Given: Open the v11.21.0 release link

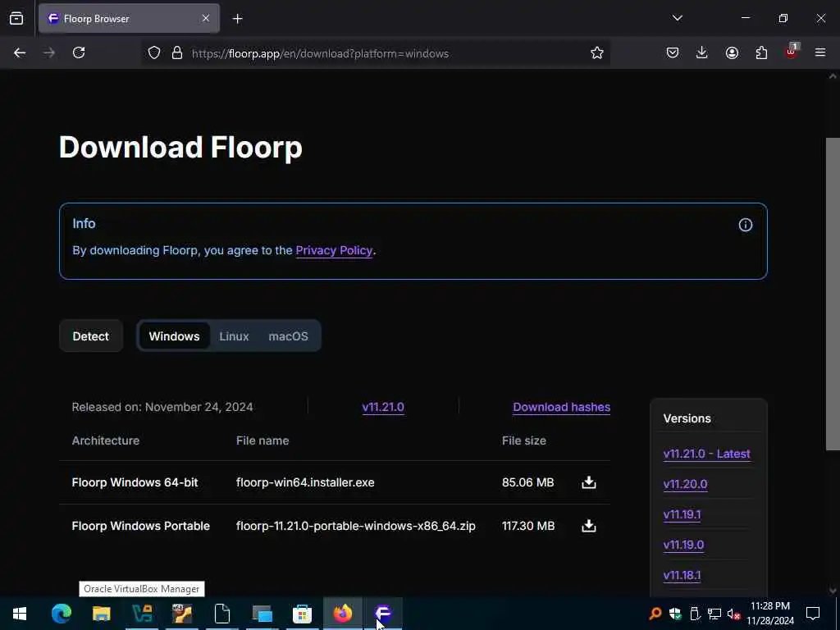Looking at the screenshot, I should pos(383,407).
